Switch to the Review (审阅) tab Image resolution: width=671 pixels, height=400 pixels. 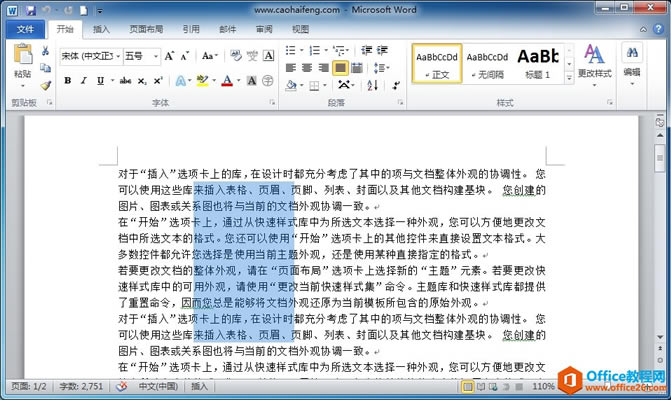[264, 29]
